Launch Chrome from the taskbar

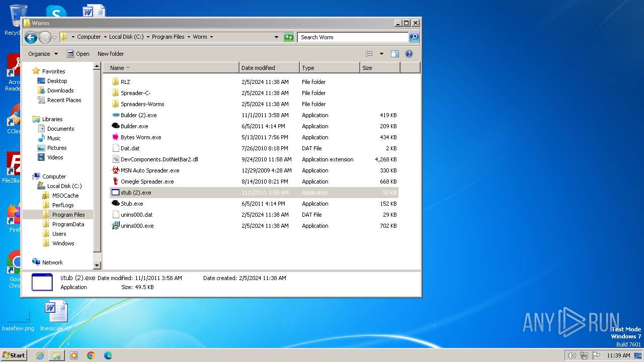[x=91, y=355]
